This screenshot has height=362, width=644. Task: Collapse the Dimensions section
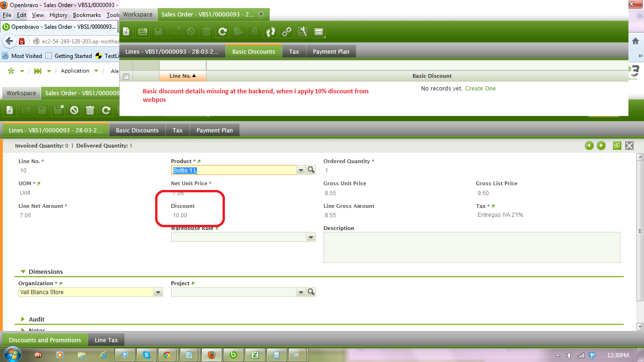point(23,272)
